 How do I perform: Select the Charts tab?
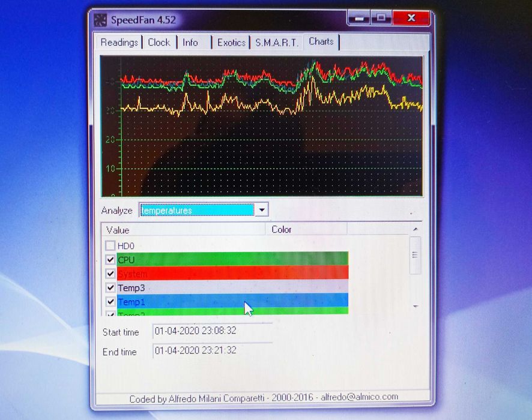321,41
